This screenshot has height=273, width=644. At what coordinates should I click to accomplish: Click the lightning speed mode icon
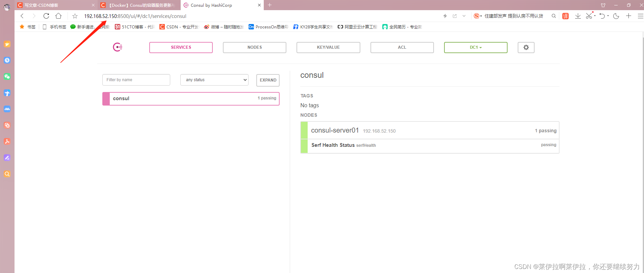coord(445,16)
